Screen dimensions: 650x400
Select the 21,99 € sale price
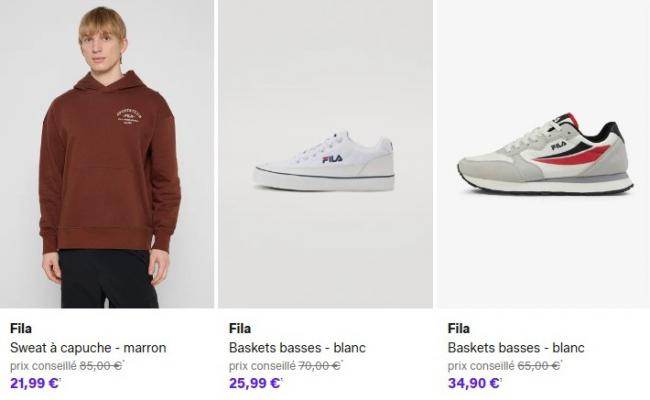(x=36, y=383)
